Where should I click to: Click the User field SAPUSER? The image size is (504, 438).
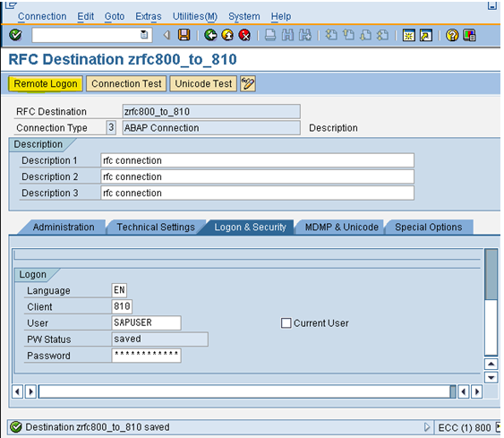[146, 322]
